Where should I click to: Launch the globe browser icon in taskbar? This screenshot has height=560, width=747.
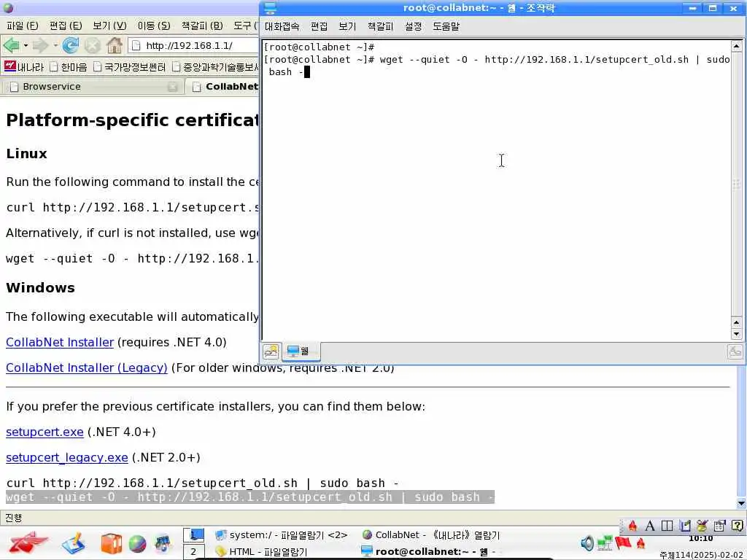coord(137,544)
